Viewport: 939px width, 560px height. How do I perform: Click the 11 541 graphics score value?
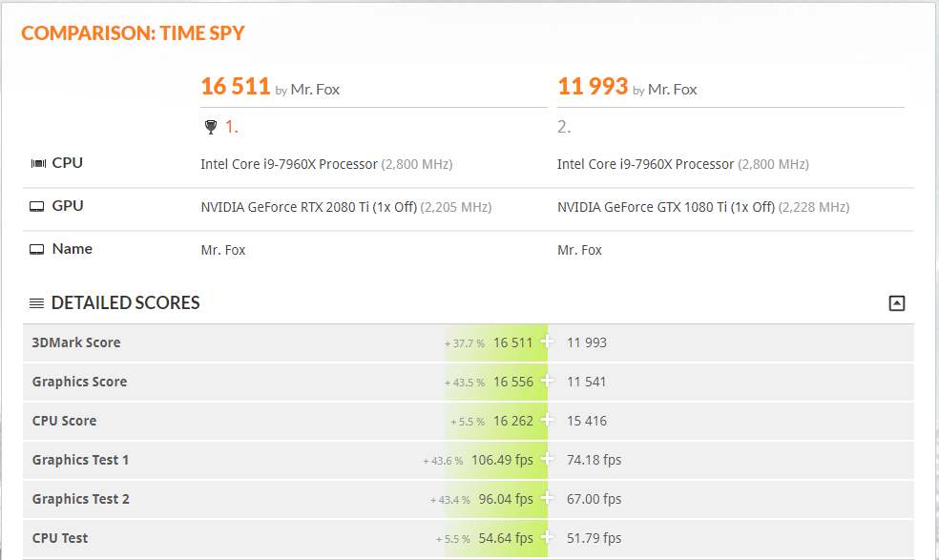(586, 382)
